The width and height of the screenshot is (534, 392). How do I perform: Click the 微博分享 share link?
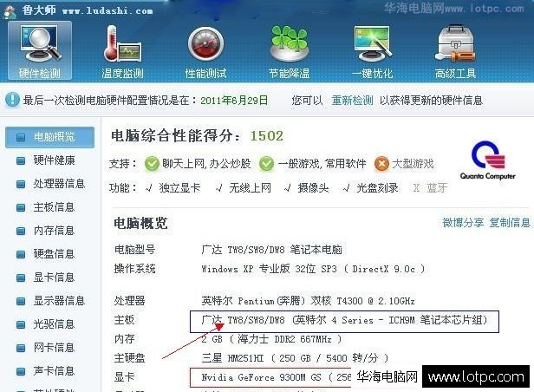(463, 222)
